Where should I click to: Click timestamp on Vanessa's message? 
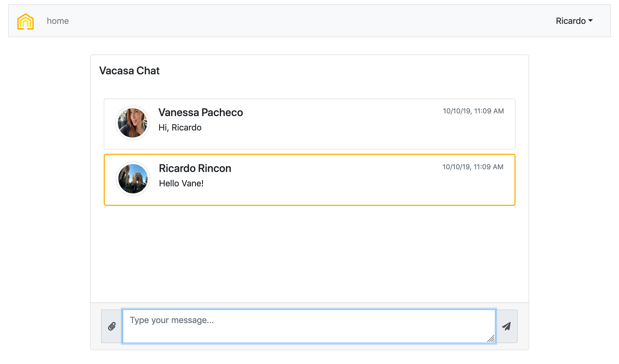473,111
